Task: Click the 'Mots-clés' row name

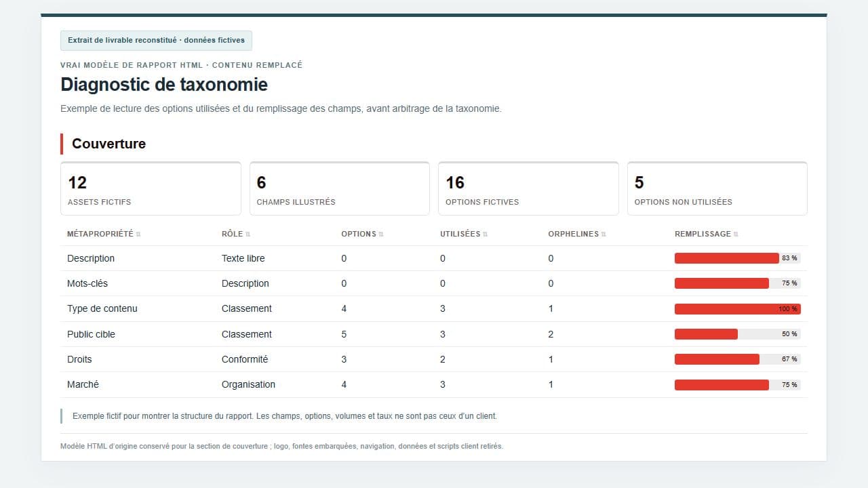Action: pyautogui.click(x=87, y=283)
